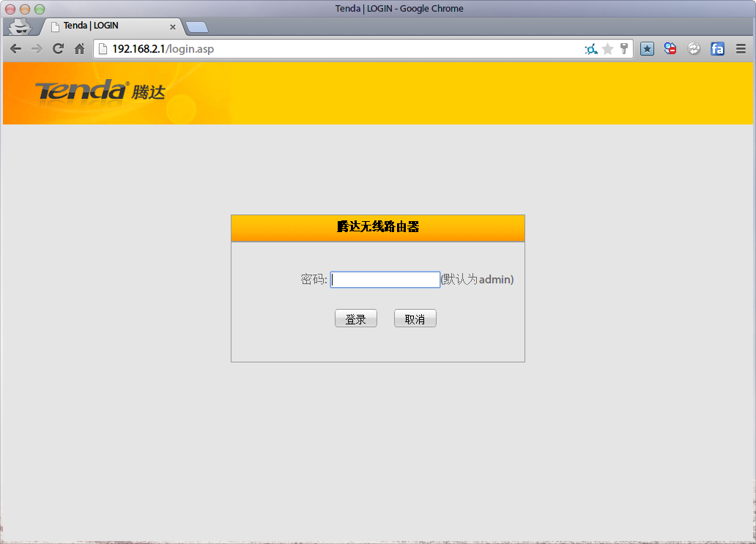Click the browser Back arrow
This screenshot has width=756, height=544.
16,48
